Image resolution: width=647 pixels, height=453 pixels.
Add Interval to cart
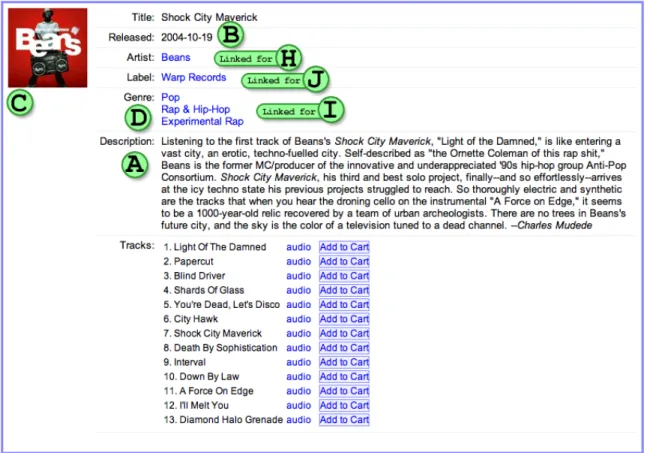tap(344, 362)
